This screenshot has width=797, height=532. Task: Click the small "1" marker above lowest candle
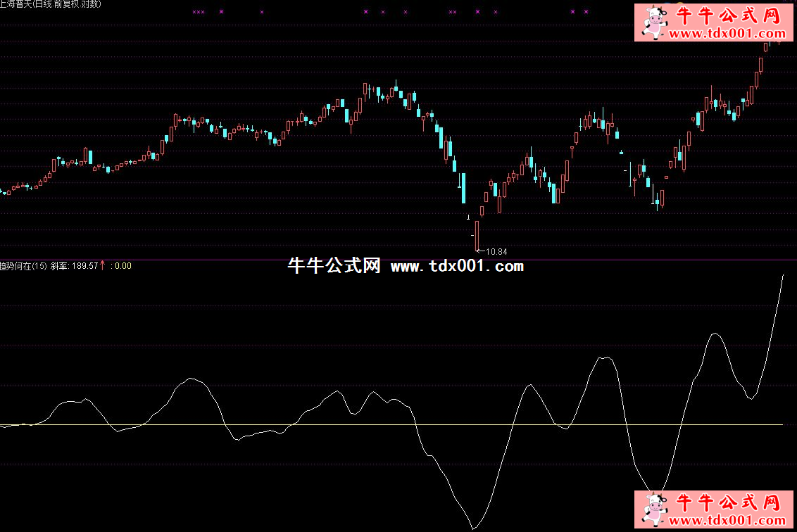click(x=468, y=218)
